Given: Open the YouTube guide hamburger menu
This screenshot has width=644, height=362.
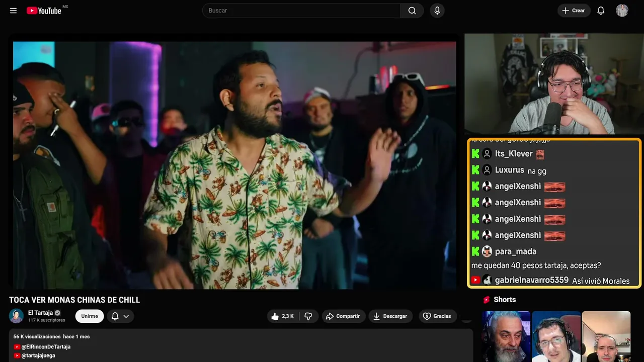Looking at the screenshot, I should (14, 11).
